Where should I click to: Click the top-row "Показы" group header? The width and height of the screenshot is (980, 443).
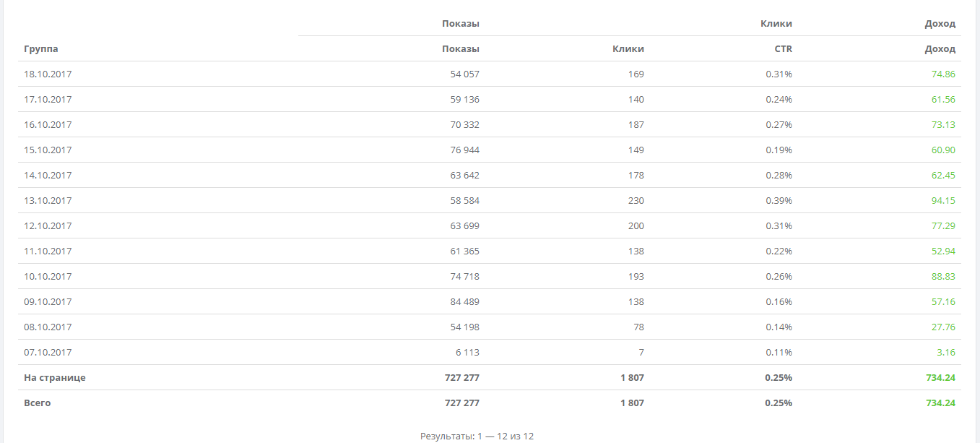tap(460, 24)
